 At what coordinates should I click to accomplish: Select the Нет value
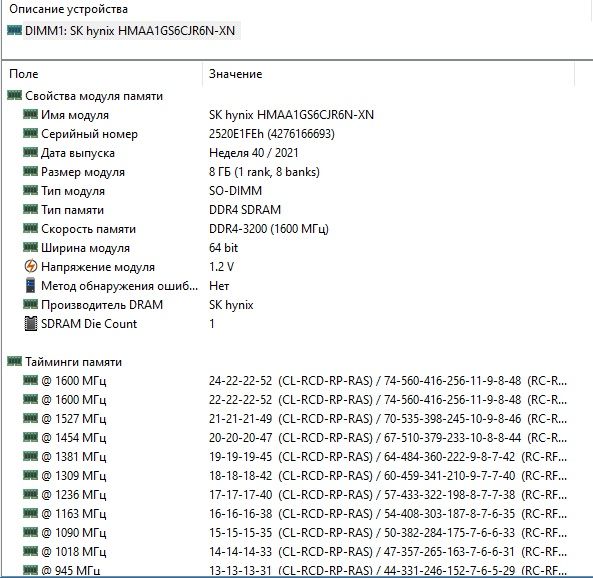219,286
